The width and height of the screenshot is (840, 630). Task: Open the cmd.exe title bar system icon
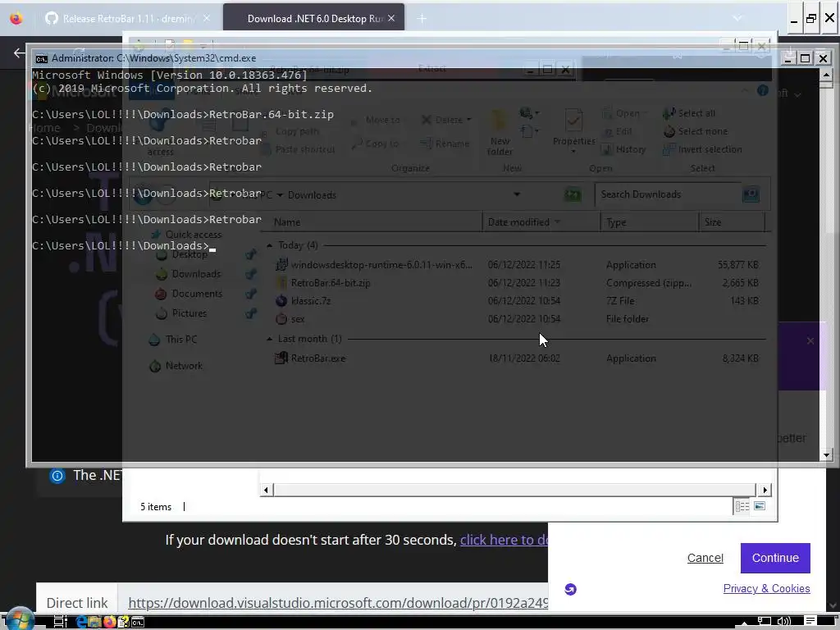pyautogui.click(x=41, y=58)
